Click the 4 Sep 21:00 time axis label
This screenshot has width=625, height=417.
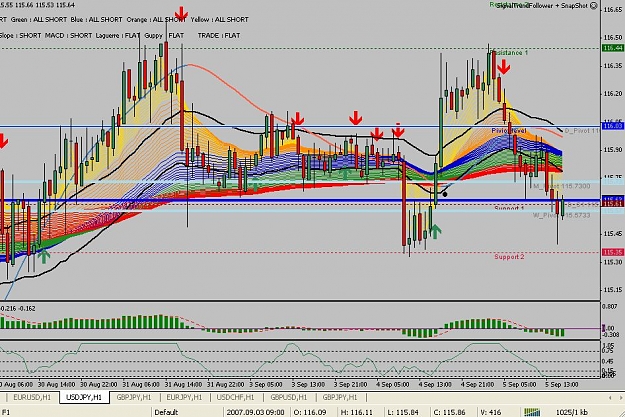tap(478, 385)
